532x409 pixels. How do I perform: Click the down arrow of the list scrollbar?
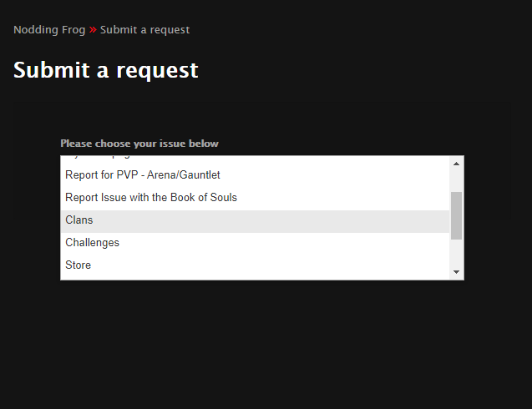coord(456,272)
